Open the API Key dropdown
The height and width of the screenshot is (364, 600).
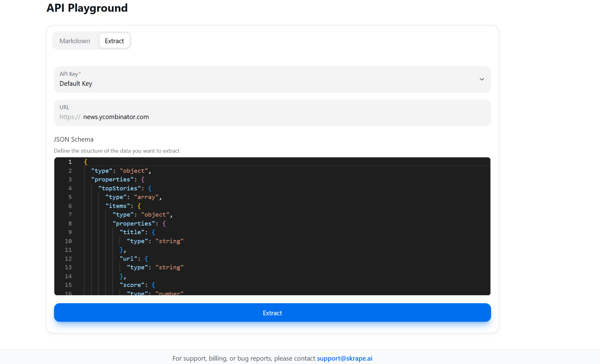pyautogui.click(x=272, y=79)
